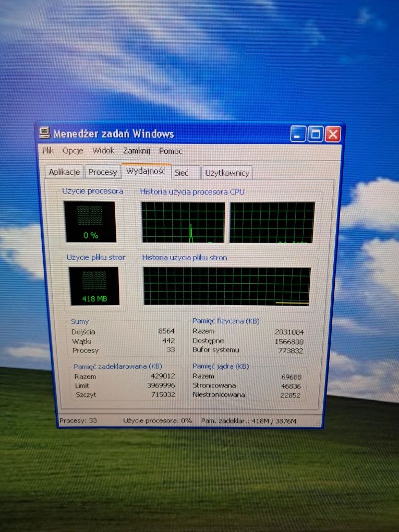Close the Menedżer zadań Windows window

click(x=333, y=135)
